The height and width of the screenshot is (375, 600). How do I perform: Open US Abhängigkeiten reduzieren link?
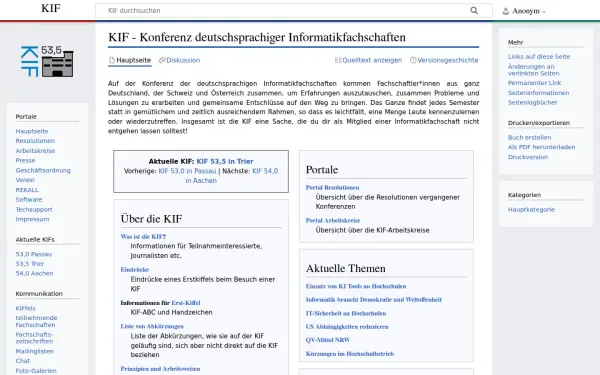(x=347, y=327)
